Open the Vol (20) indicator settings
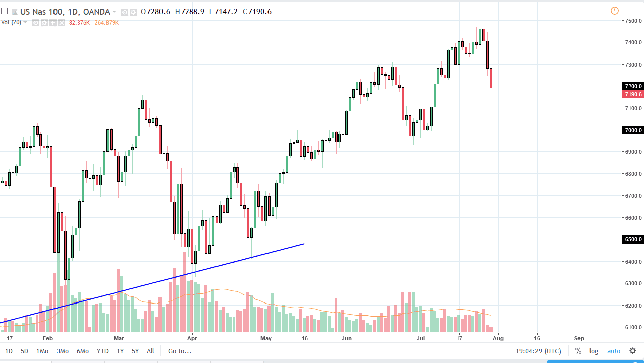This screenshot has width=644, height=363. point(43,22)
